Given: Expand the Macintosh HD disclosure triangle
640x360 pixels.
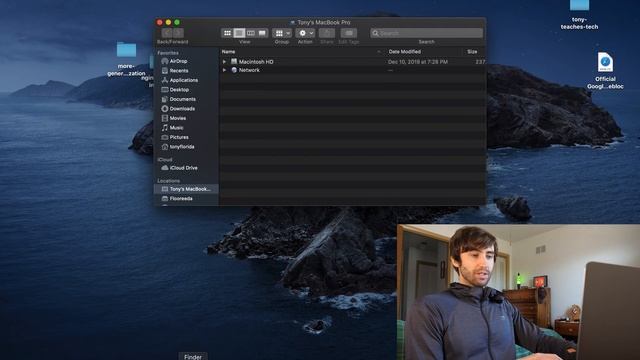Looking at the screenshot, I should click(x=224, y=62).
